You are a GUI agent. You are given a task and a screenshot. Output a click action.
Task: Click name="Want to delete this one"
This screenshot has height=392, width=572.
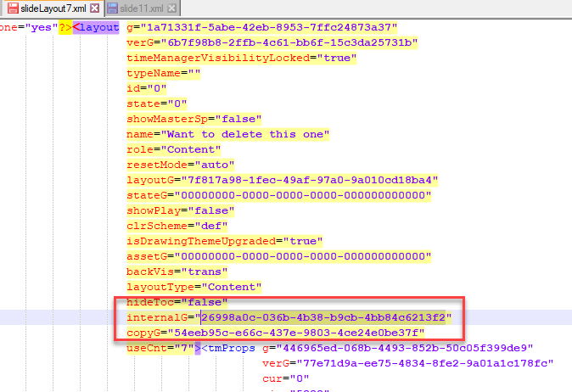[228, 134]
